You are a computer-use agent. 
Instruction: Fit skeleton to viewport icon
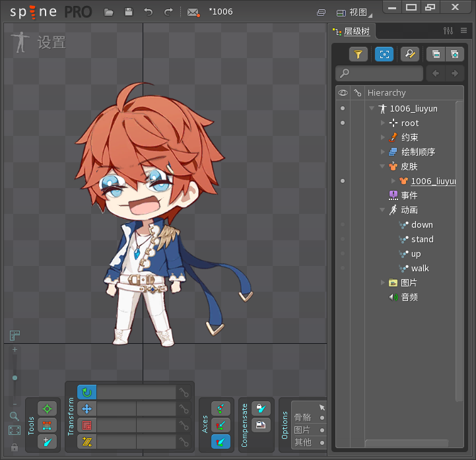click(x=15, y=430)
